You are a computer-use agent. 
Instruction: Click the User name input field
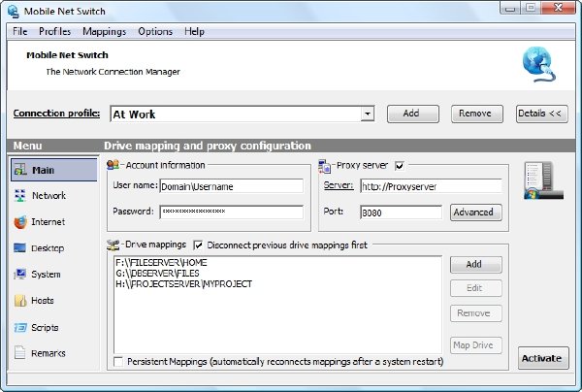tap(231, 186)
